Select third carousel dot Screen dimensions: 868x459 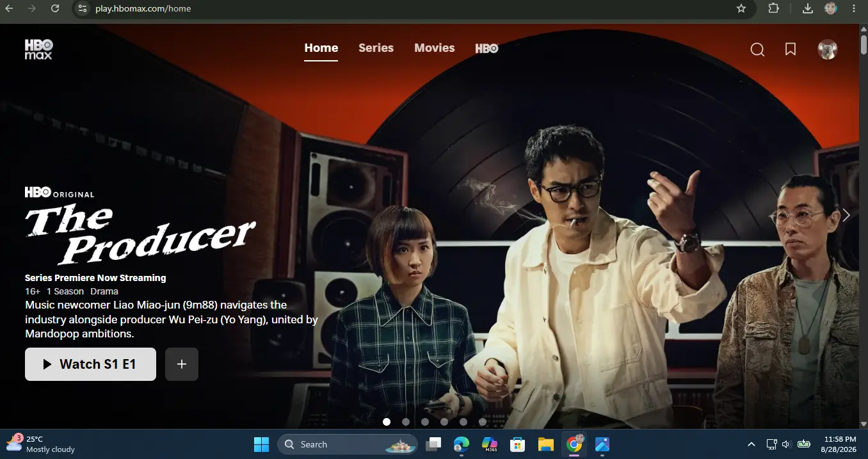click(425, 422)
